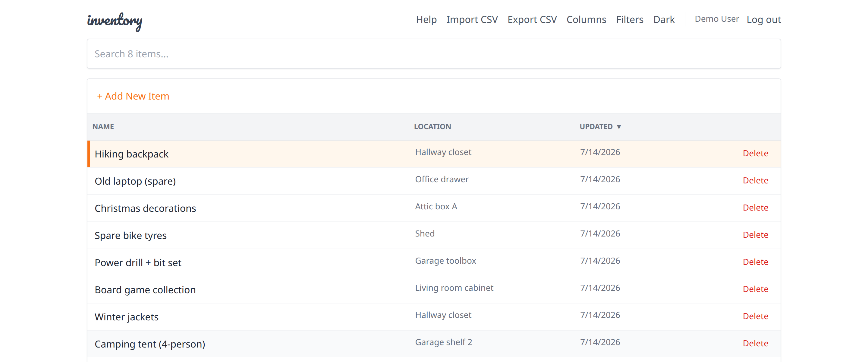868x362 pixels.
Task: Sort by the Updated column header
Action: (600, 126)
